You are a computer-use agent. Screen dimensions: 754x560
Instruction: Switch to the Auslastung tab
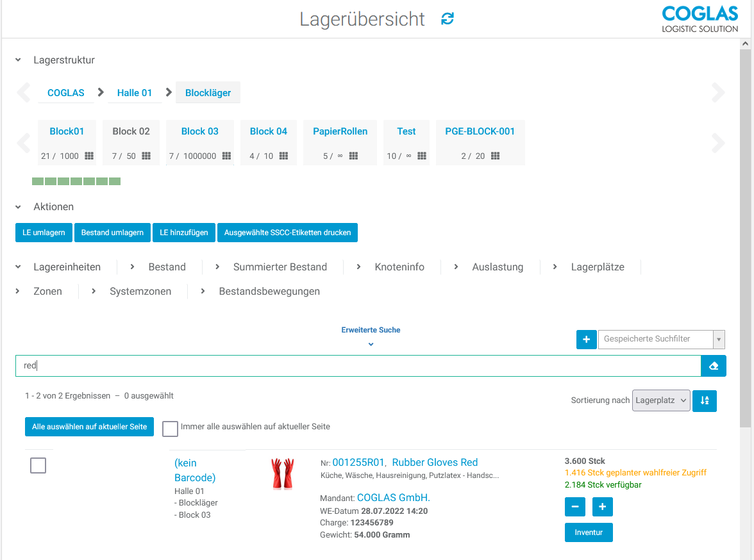(498, 267)
